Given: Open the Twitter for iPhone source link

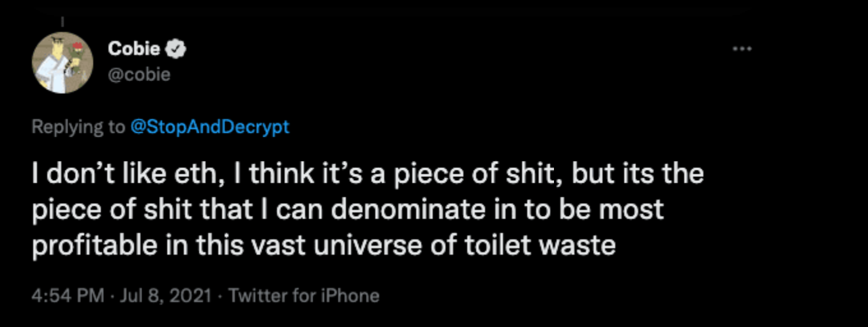Looking at the screenshot, I should 304,296.
